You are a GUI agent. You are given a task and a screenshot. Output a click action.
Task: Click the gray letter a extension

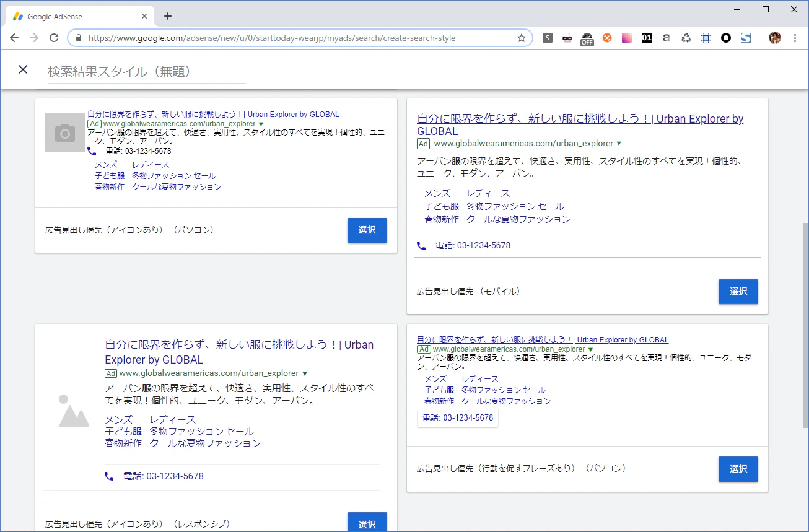(x=667, y=38)
